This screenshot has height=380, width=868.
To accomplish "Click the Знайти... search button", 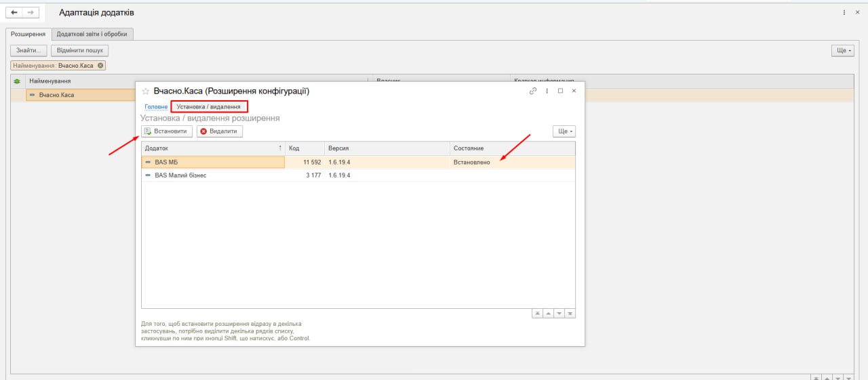I will [28, 51].
